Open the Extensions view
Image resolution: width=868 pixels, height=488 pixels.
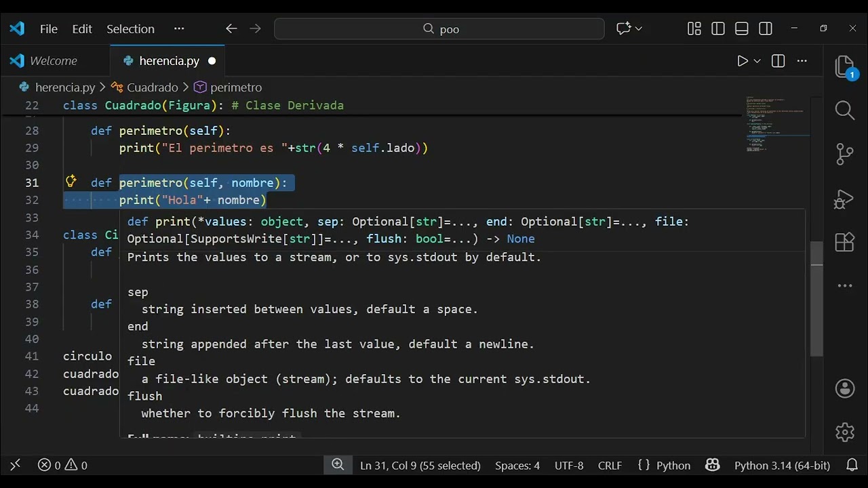coord(845,242)
